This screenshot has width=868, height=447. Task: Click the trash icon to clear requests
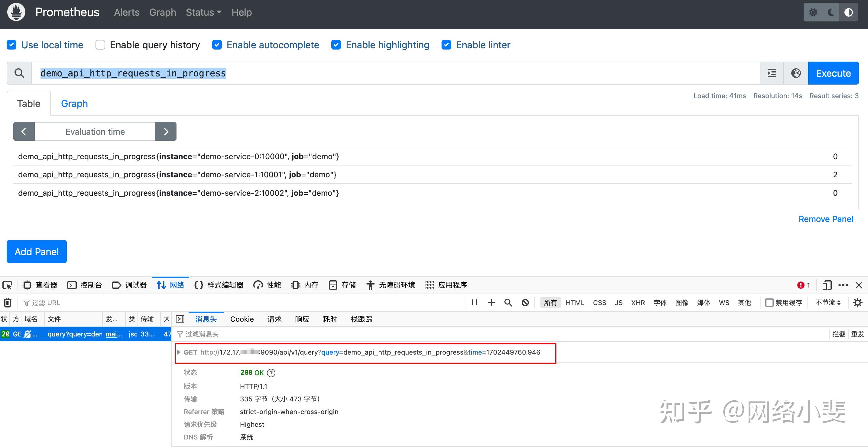[x=8, y=303]
